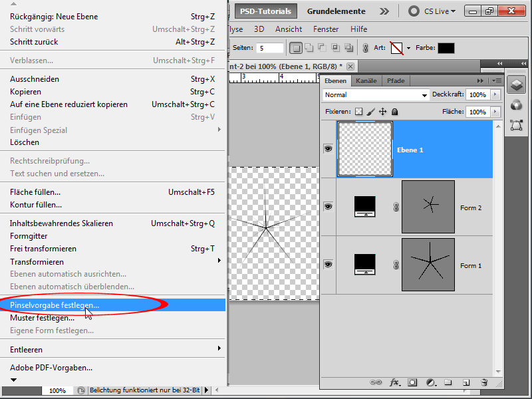Hide the Form 1 layer
The height and width of the screenshot is (399, 532).
click(328, 264)
